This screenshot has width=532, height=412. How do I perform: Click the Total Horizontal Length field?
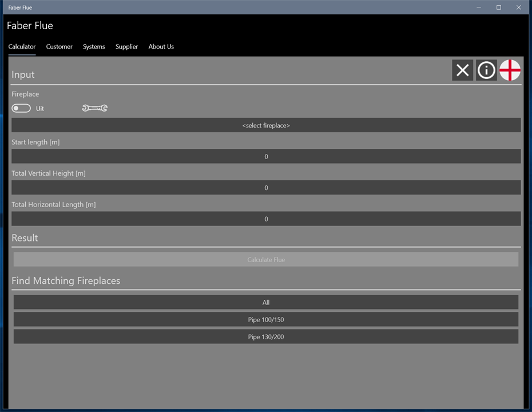click(266, 219)
